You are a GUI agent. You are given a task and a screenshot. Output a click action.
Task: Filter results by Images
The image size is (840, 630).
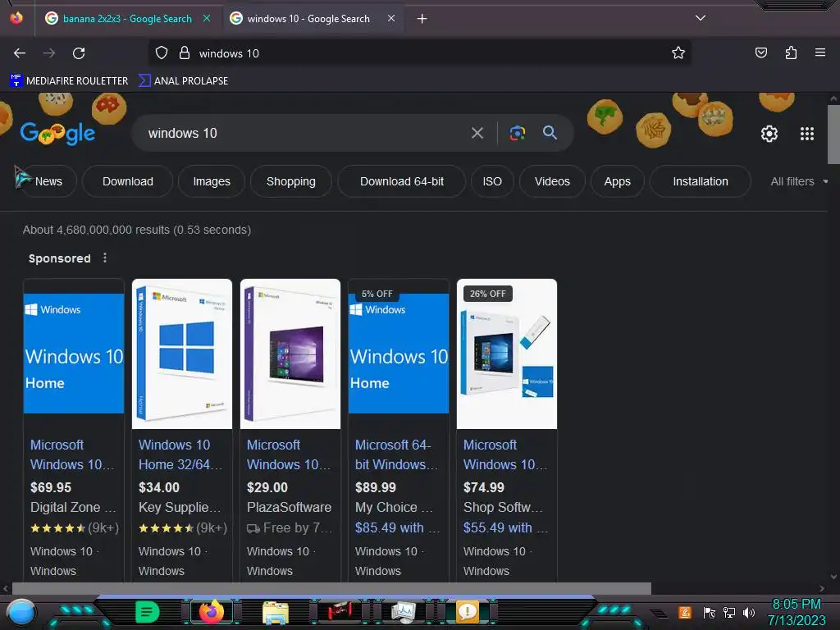point(212,181)
